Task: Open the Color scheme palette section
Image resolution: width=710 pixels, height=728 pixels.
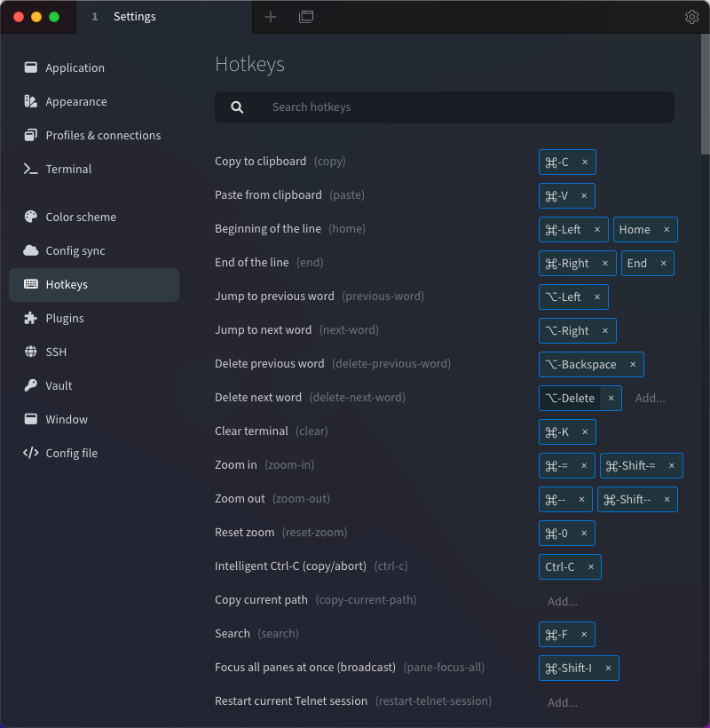Action: click(80, 217)
